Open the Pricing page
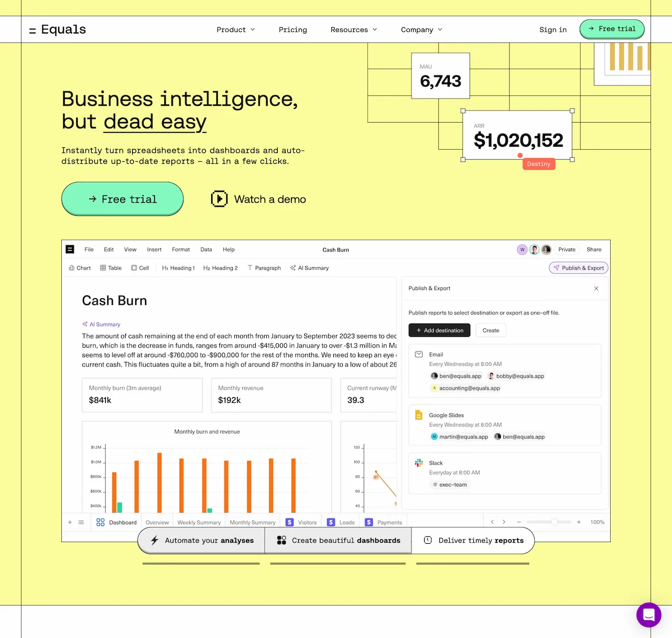The image size is (672, 638). pos(292,30)
